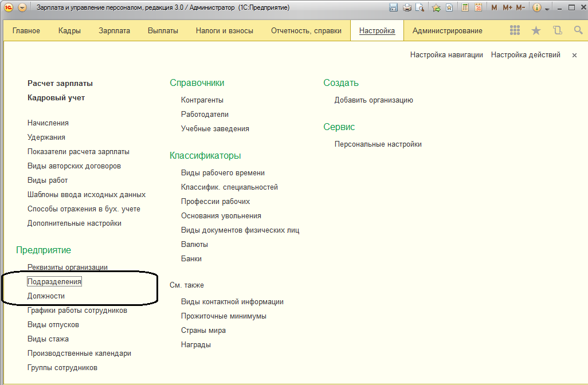Open Виды работ link
588x385 pixels.
tap(48, 180)
